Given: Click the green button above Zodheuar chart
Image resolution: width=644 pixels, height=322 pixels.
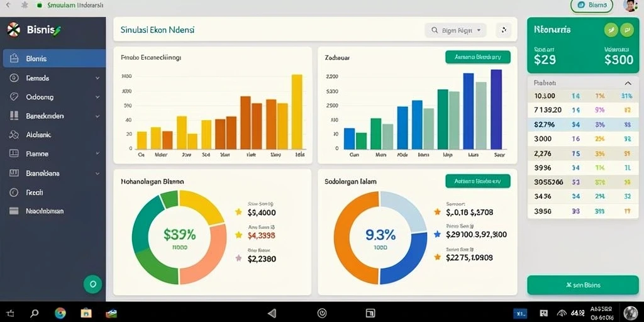Looking at the screenshot, I should coord(478,57).
